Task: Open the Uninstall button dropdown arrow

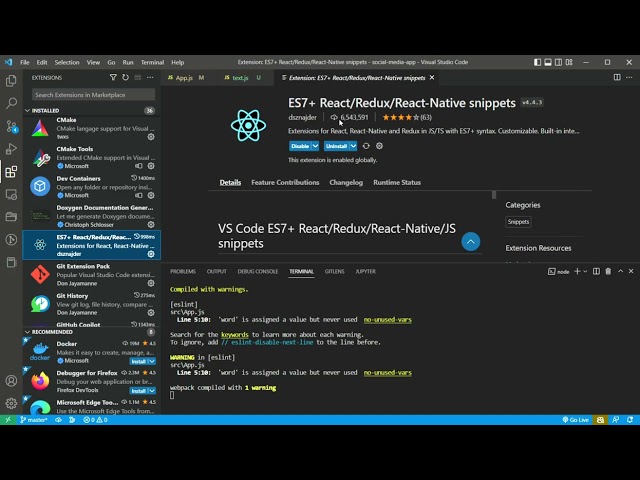Action: (353, 146)
